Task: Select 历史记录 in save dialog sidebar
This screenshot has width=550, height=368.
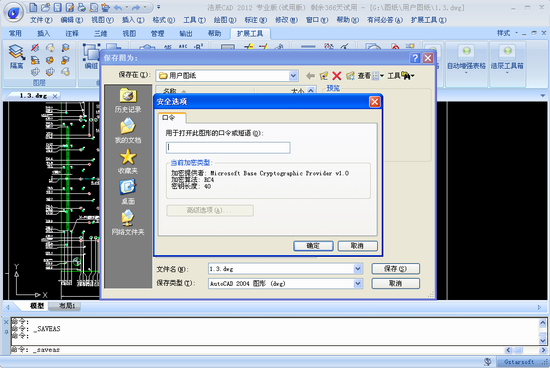Action: (x=128, y=101)
